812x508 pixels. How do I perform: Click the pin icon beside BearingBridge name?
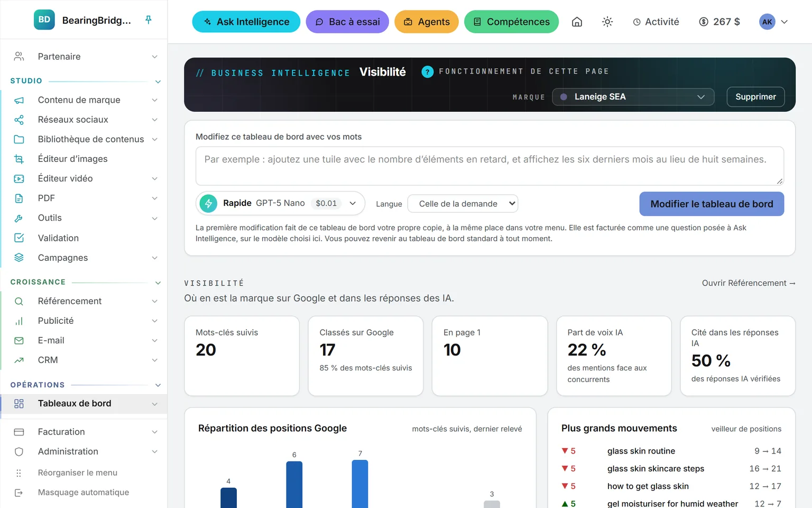coord(149,20)
